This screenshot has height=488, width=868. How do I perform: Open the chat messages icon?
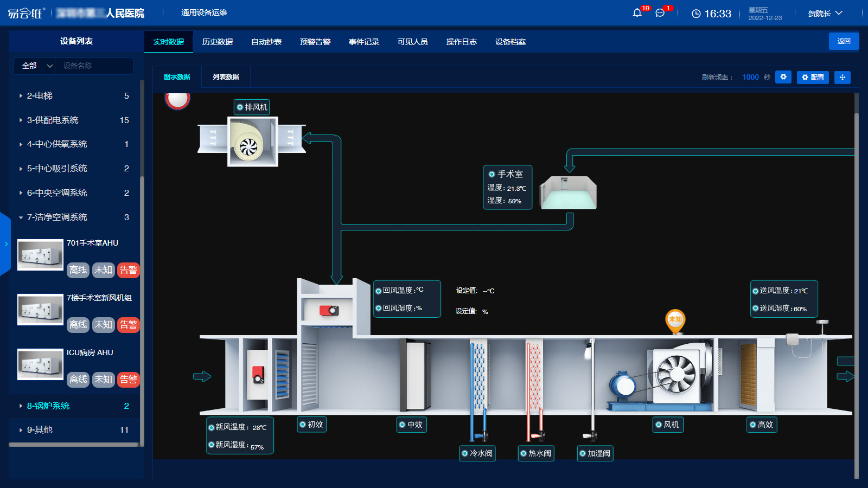660,13
